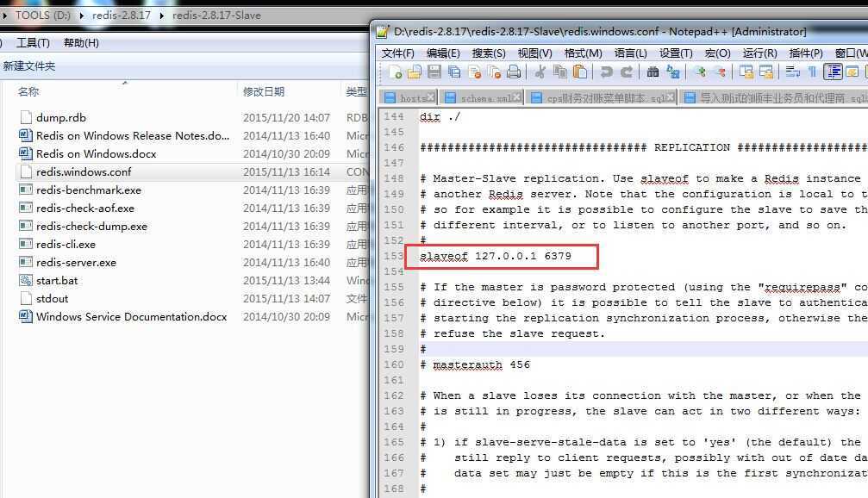Click the Copy toolbar icon

560,72
